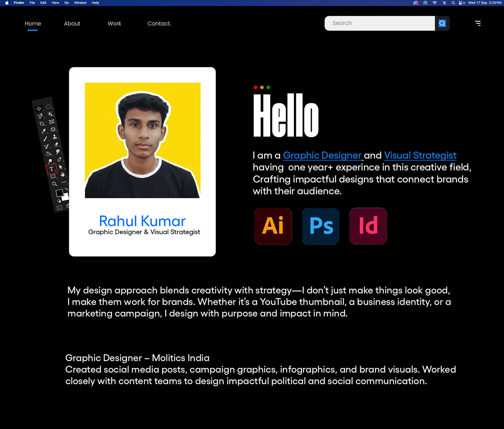Select the Move tool
504x429 pixels.
[39, 109]
